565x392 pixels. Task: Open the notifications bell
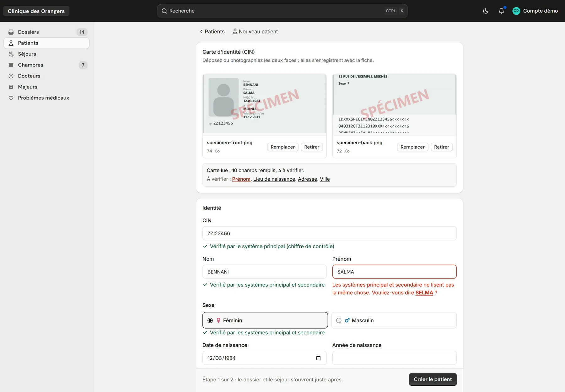[501, 11]
